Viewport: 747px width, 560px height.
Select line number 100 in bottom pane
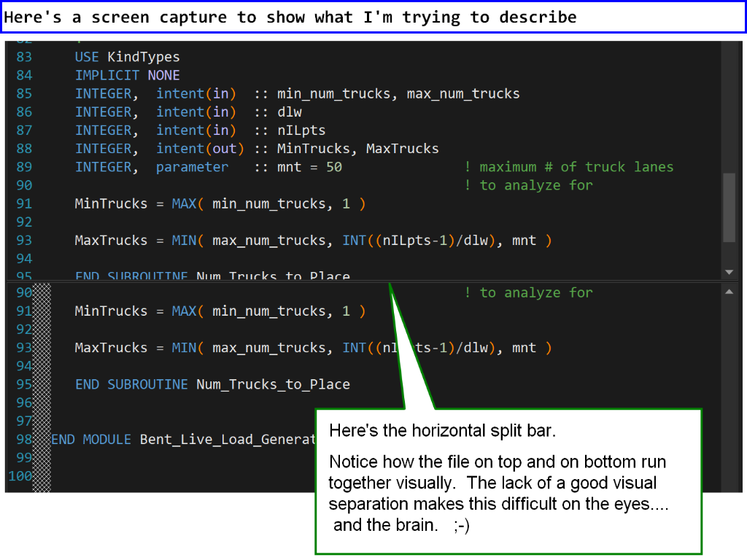tap(20, 476)
